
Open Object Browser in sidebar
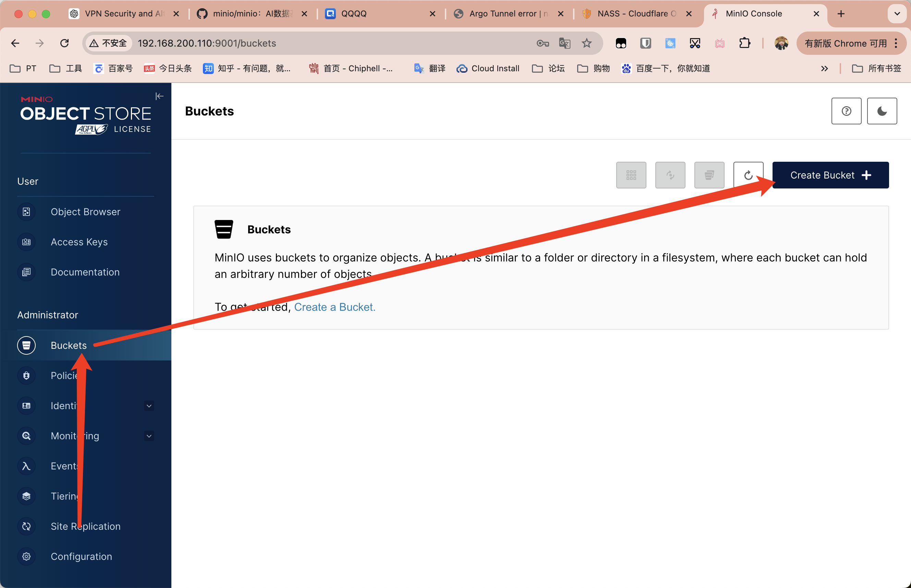pyautogui.click(x=86, y=212)
